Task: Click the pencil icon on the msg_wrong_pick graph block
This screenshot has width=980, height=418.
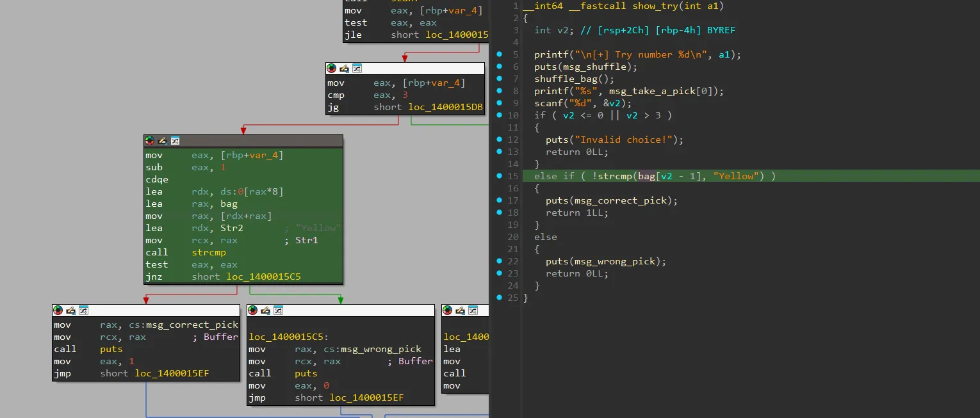Action: (265, 310)
